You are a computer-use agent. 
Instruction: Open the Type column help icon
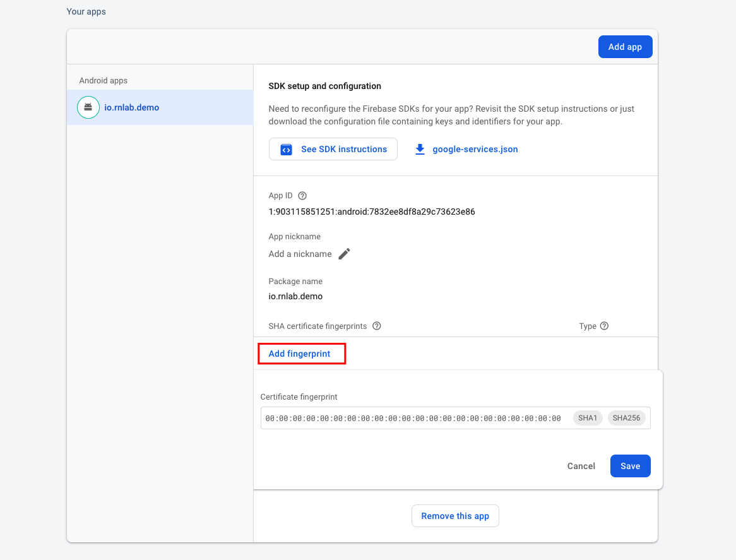point(604,326)
